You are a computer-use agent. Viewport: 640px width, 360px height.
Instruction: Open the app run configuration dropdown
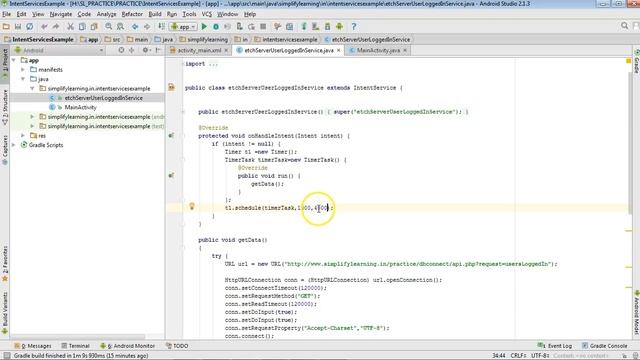point(184,27)
